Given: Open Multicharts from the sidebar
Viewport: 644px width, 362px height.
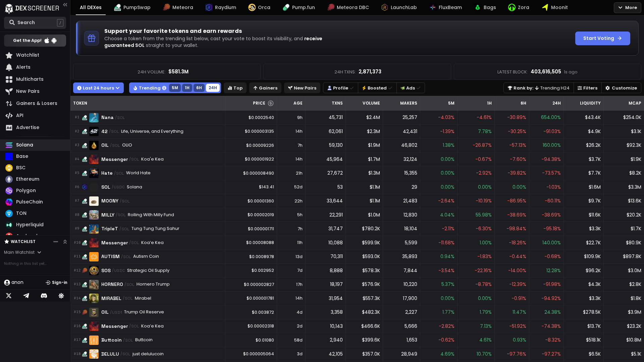Looking at the screenshot, I should (x=29, y=79).
